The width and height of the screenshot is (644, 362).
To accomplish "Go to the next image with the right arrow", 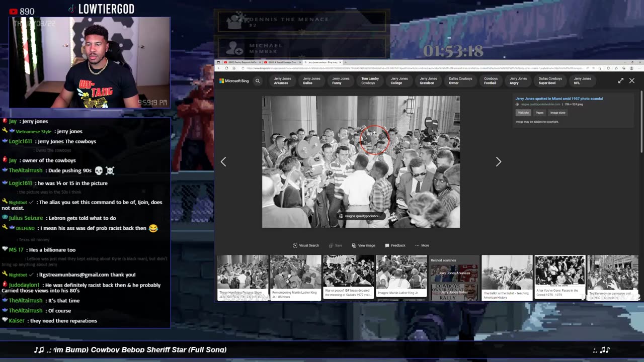I will point(498,161).
